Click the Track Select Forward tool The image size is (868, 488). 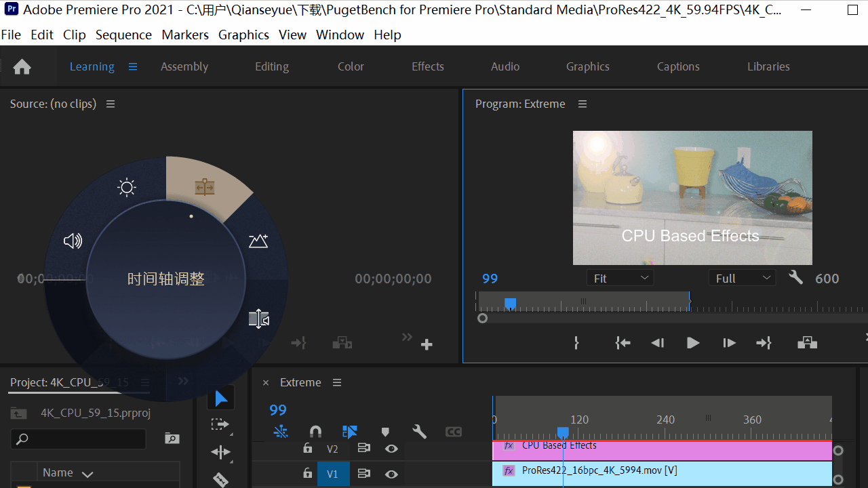220,424
